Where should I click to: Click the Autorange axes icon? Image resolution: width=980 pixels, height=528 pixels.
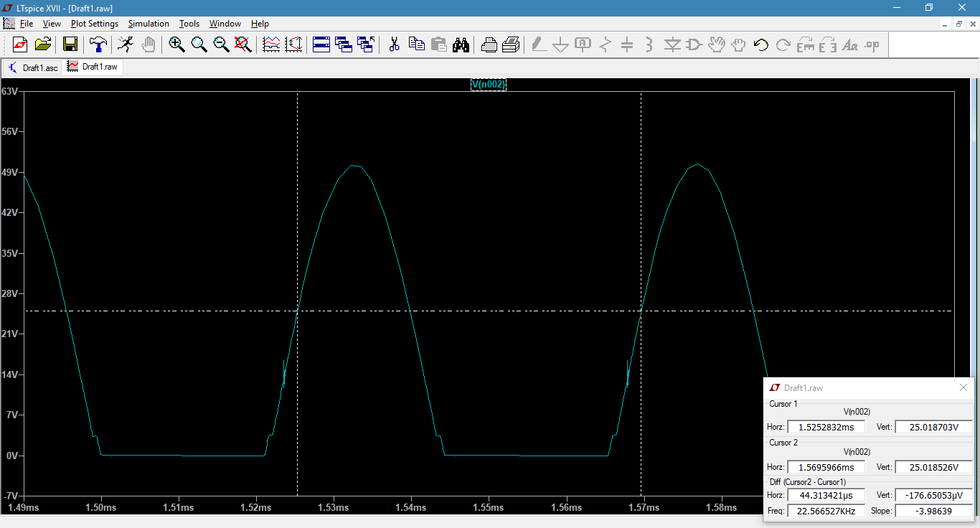click(x=293, y=44)
